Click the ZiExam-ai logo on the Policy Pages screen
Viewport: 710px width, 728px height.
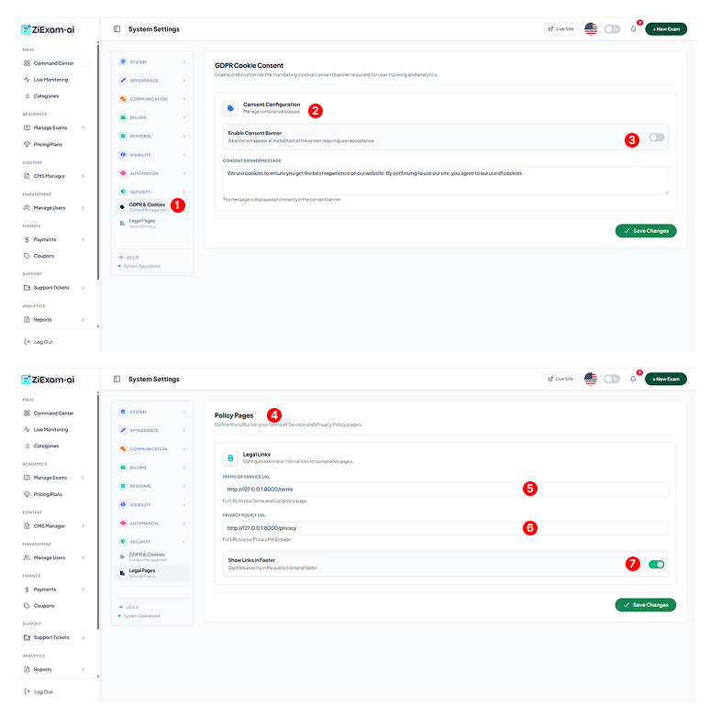click(48, 379)
